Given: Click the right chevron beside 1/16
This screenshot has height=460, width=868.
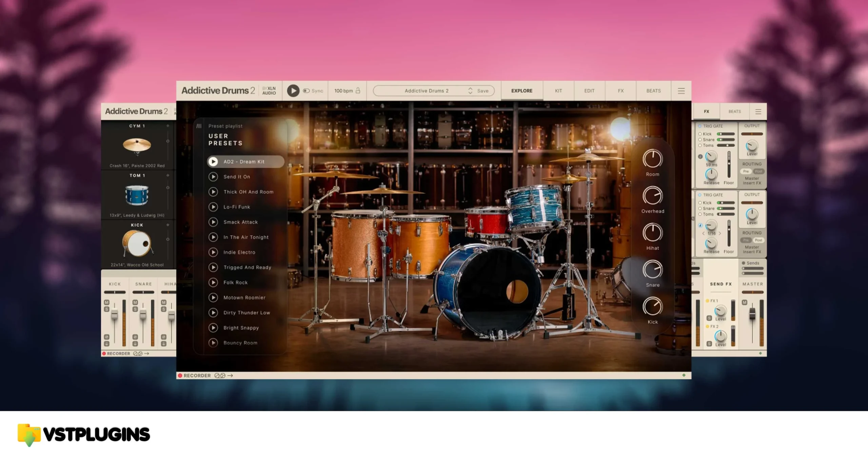Looking at the screenshot, I should click(x=719, y=234).
